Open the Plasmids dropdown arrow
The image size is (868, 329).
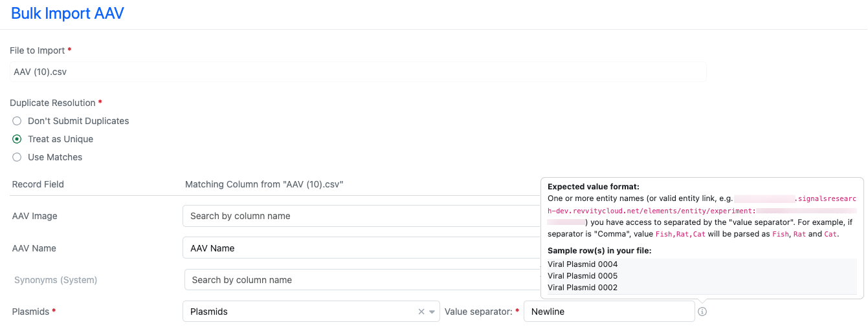pyautogui.click(x=432, y=312)
